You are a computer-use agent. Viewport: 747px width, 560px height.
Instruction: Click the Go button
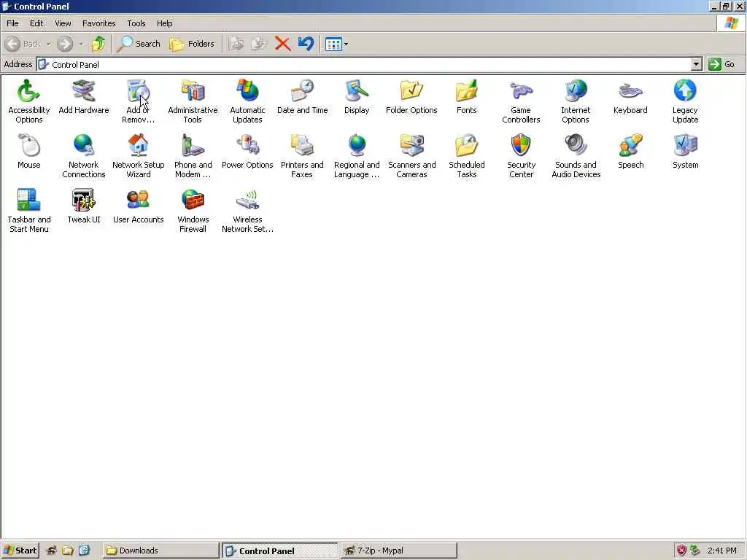pyautogui.click(x=721, y=64)
